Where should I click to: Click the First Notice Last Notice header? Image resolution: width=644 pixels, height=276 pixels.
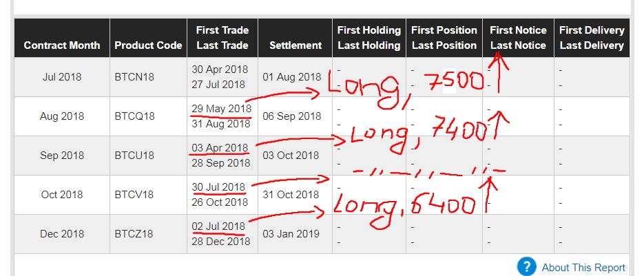[x=518, y=38]
